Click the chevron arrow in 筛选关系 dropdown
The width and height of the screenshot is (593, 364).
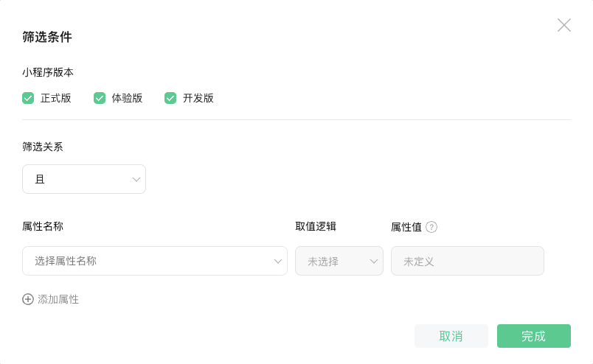tap(136, 180)
